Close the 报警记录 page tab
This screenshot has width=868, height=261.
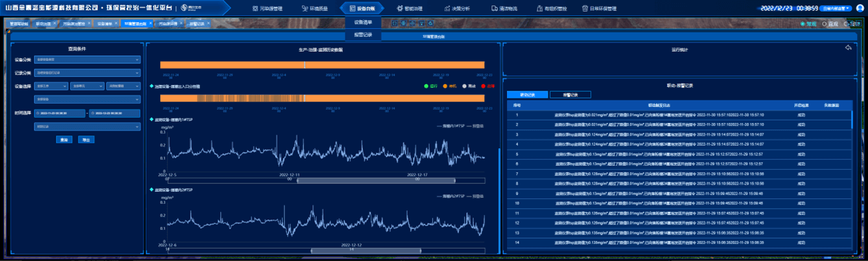pyautogui.click(x=209, y=23)
